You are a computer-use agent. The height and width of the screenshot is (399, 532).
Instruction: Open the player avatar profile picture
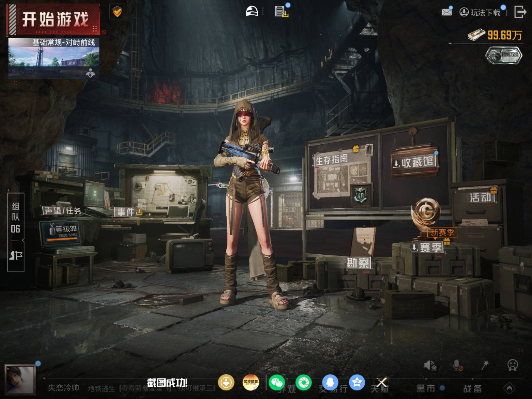pyautogui.click(x=20, y=380)
